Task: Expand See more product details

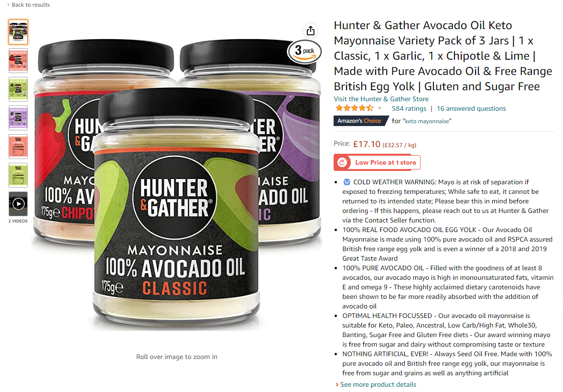Action: click(x=376, y=384)
